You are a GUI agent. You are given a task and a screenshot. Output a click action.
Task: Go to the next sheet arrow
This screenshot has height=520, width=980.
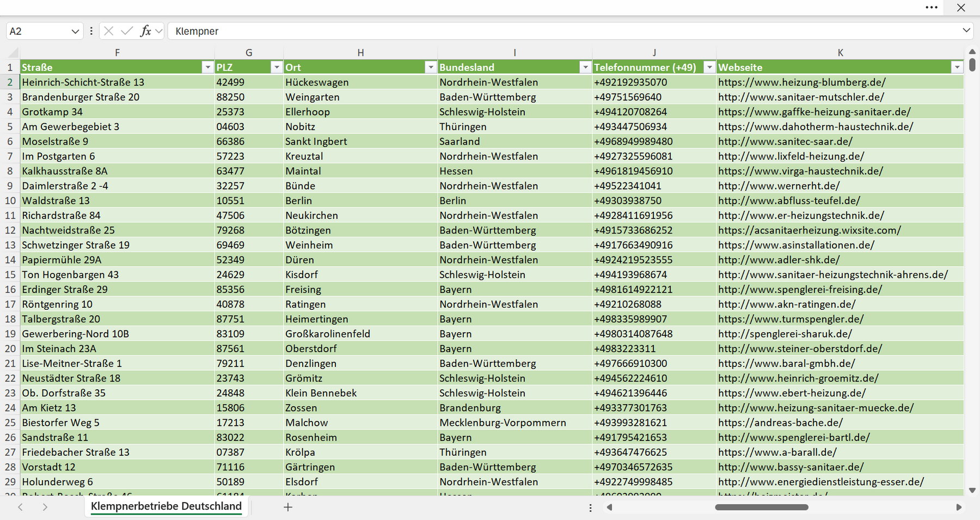45,507
